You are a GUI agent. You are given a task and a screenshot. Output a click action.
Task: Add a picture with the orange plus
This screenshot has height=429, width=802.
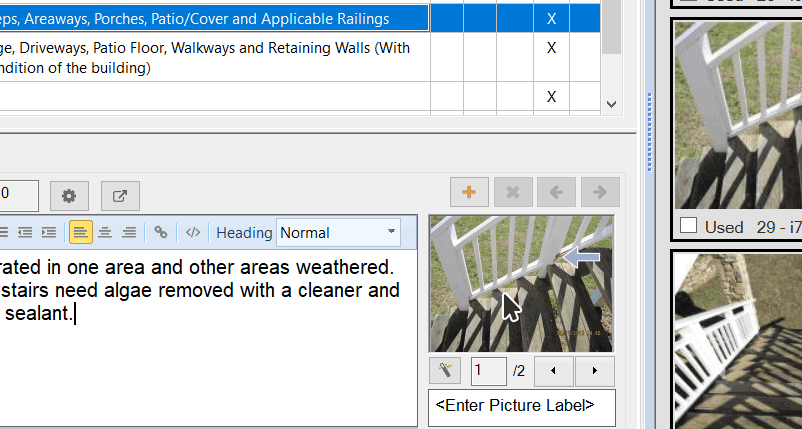[x=469, y=192]
